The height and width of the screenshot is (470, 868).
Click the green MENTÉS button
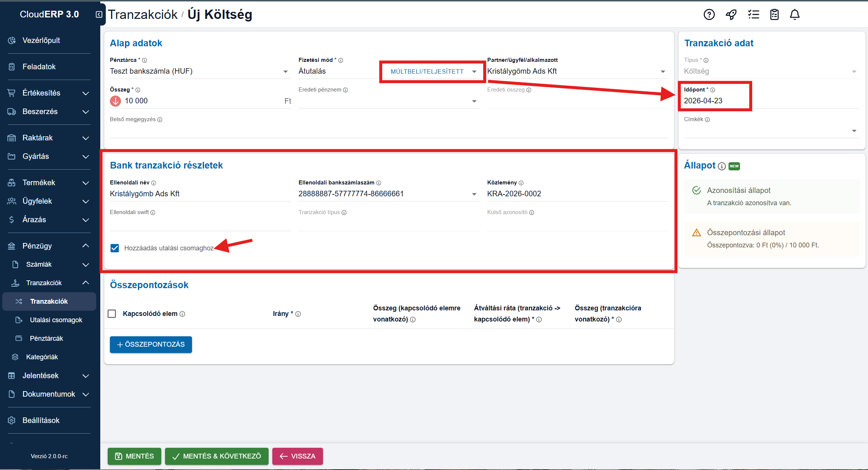[134, 456]
